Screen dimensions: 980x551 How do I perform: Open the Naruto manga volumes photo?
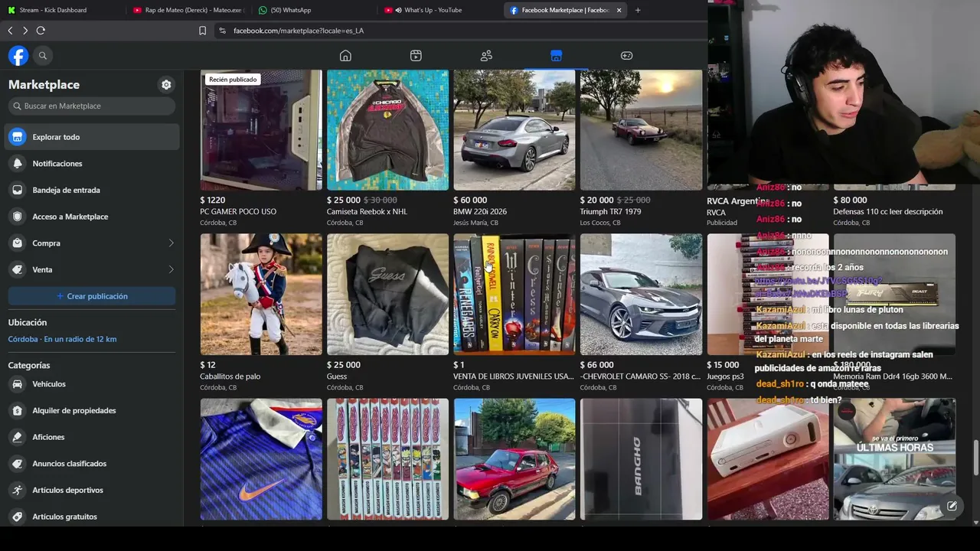tap(387, 459)
